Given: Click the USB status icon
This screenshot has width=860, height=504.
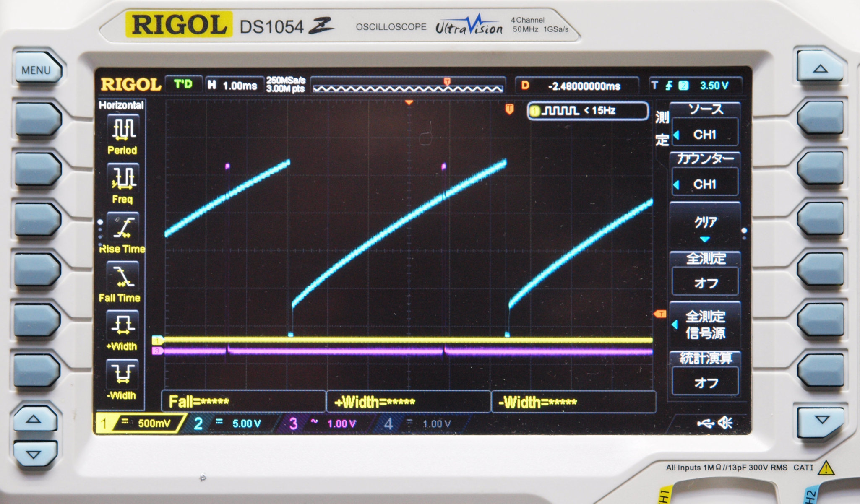Looking at the screenshot, I should 706,423.
